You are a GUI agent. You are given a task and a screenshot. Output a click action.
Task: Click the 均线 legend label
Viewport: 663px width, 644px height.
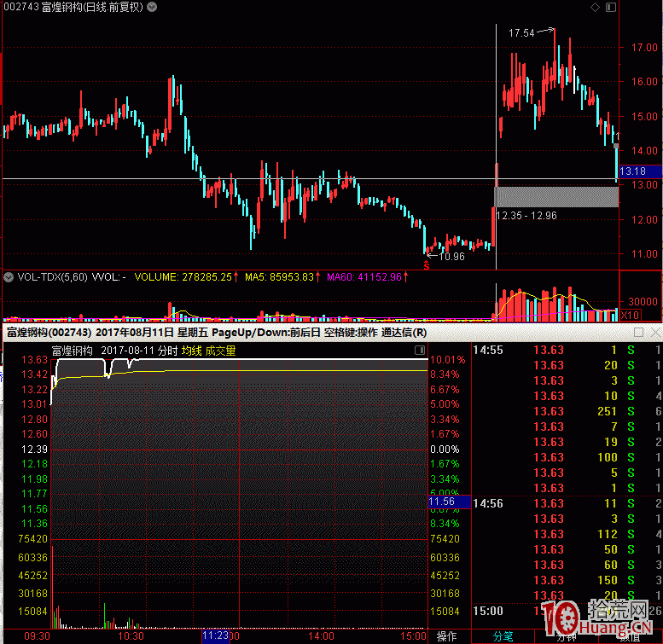[x=192, y=351]
